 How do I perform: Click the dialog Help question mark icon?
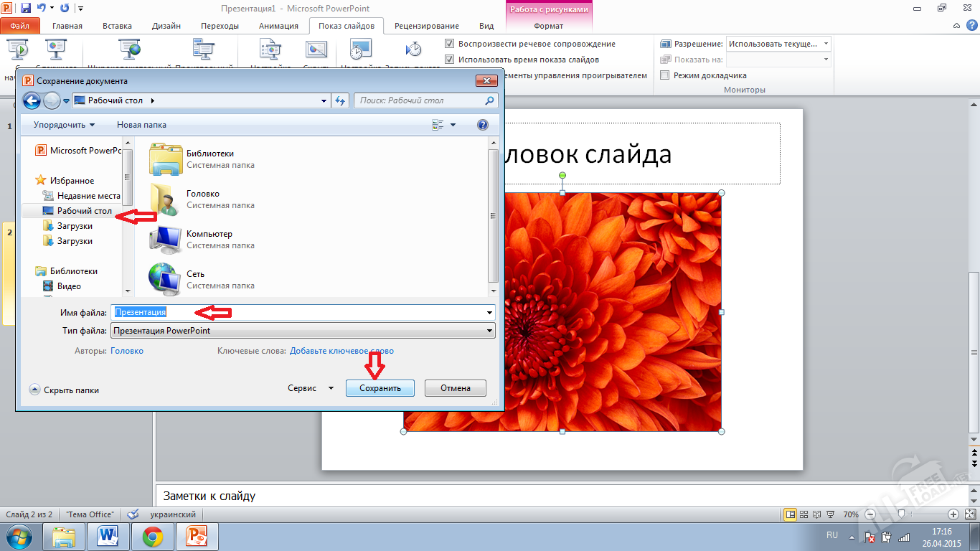click(481, 124)
